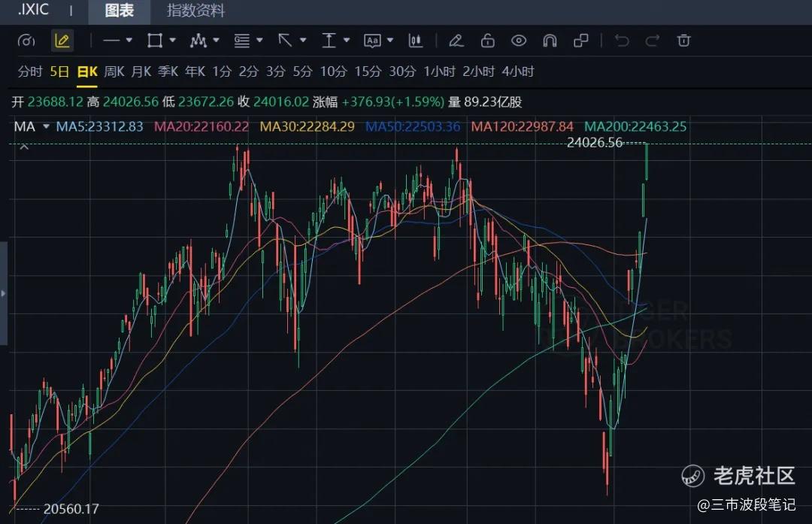The height and width of the screenshot is (524, 812).
Task: Select the 周K weekly period
Action: point(114,71)
